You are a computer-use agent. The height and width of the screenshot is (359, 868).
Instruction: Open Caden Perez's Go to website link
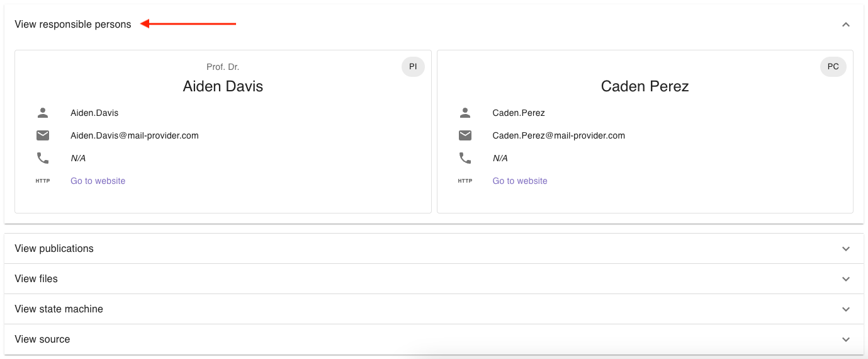(520, 181)
